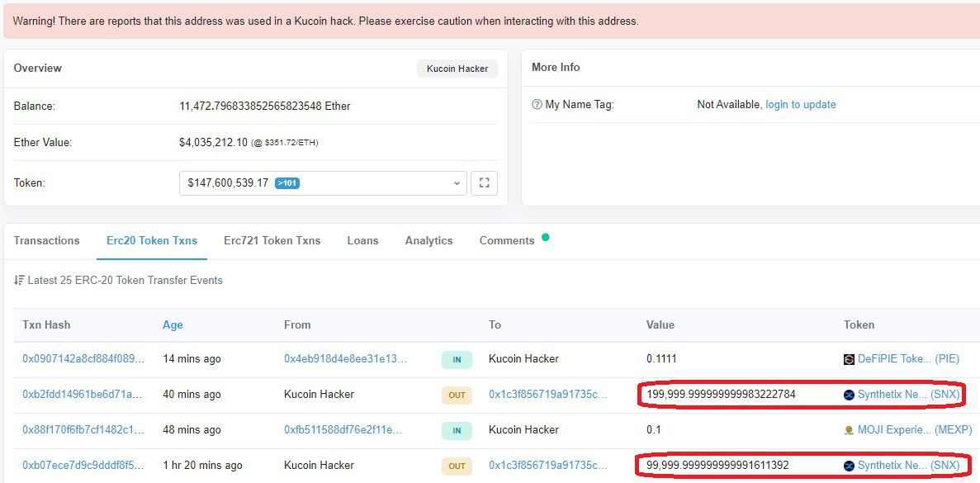
Task: Select the balance 11,472.796833852565823548 Ether
Action: [265, 107]
